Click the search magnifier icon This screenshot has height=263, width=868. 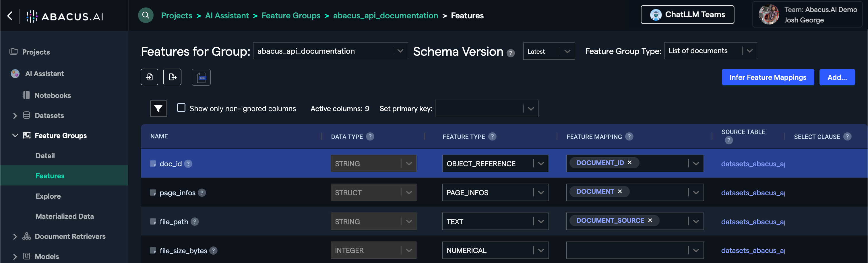(x=146, y=16)
